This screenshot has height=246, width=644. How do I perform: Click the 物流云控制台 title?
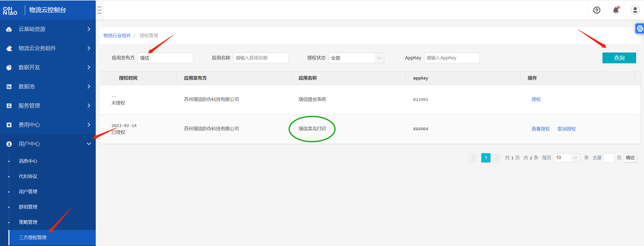pyautogui.click(x=48, y=10)
